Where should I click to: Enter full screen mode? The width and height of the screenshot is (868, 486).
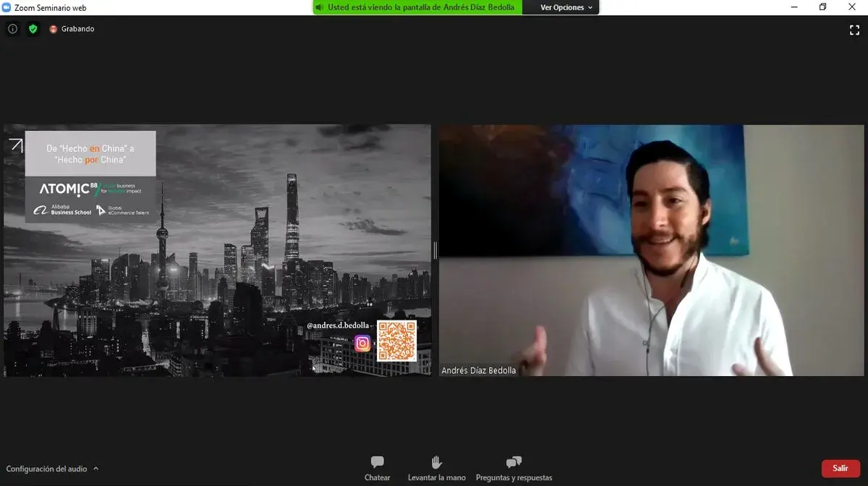(x=854, y=30)
